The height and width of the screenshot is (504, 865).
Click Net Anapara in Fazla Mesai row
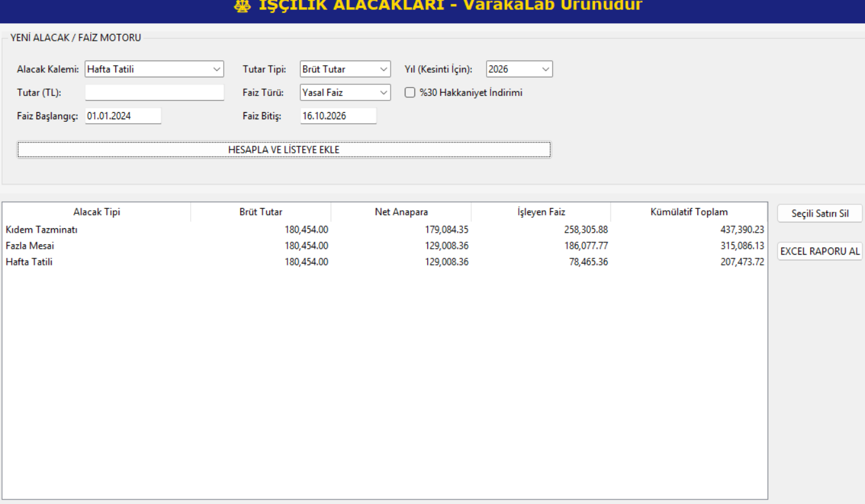447,246
